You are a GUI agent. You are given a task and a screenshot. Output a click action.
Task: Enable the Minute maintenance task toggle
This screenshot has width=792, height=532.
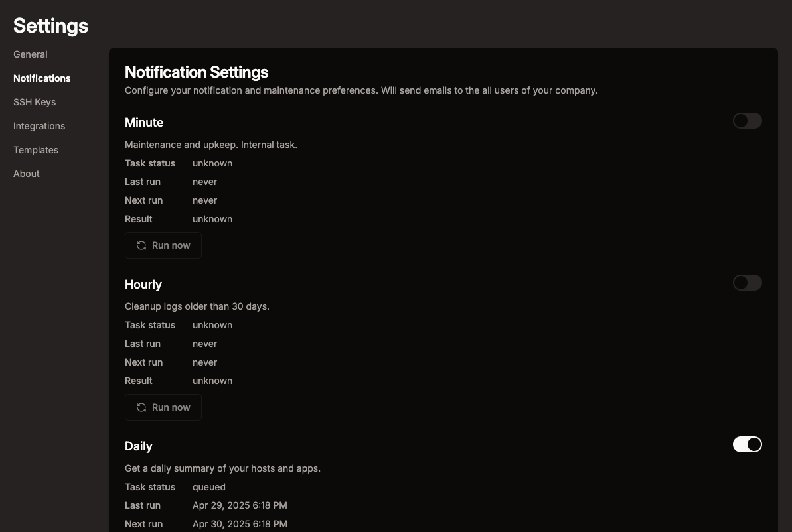pyautogui.click(x=747, y=121)
